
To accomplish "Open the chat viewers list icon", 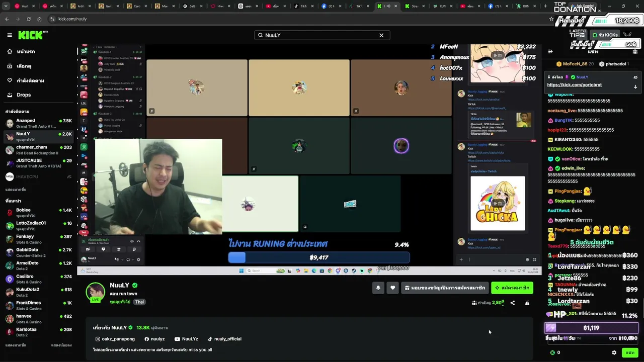I will pyautogui.click(x=635, y=51).
